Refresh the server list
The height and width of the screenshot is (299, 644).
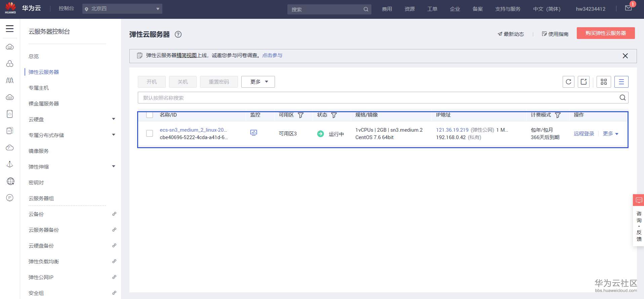click(x=569, y=82)
